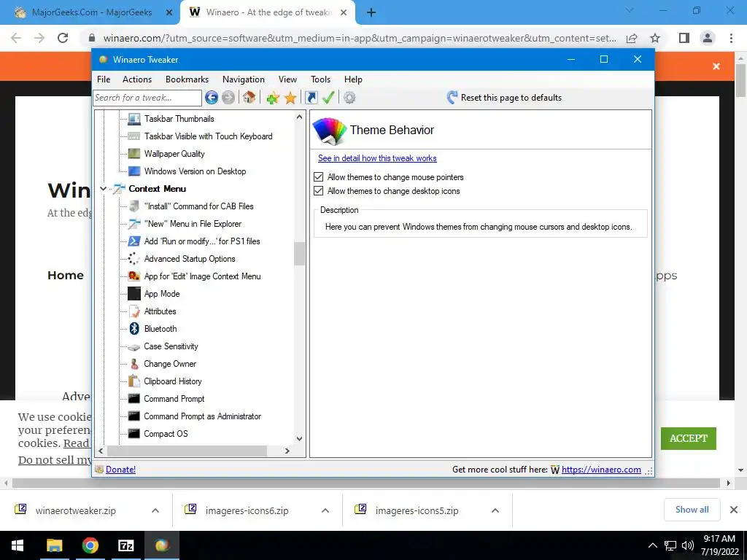747x560 pixels.
Task: Uncheck Allow themes to change mouse pointers
Action: click(318, 177)
